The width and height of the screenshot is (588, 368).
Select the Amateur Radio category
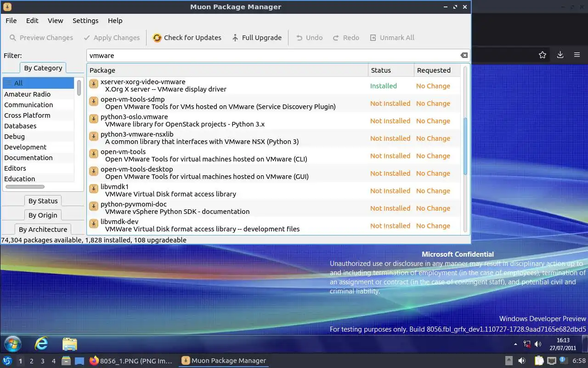pyautogui.click(x=38, y=94)
